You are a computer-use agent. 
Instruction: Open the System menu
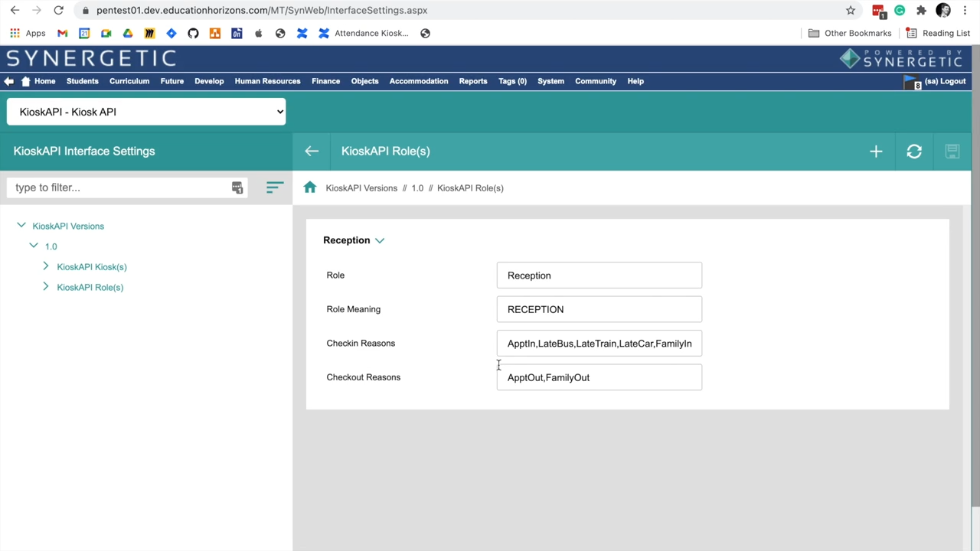click(551, 81)
